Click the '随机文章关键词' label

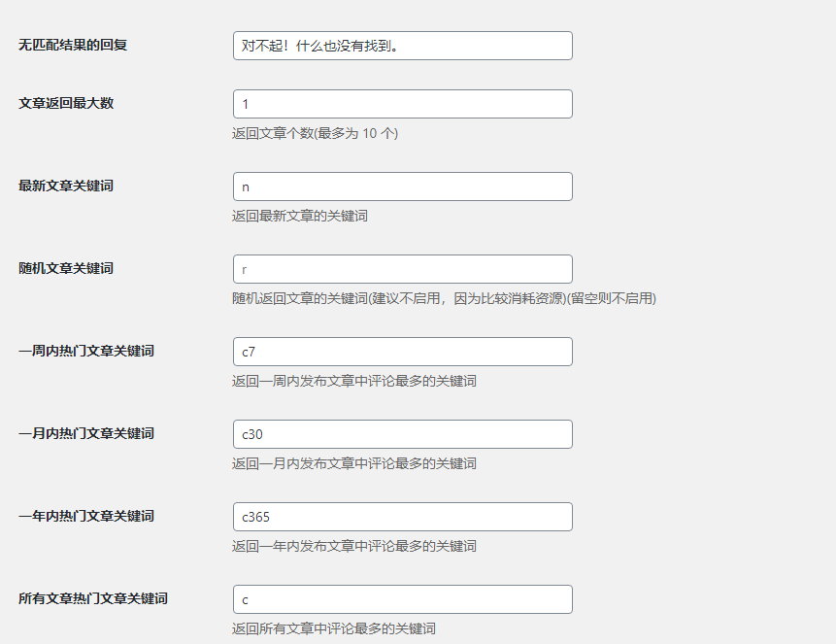[x=66, y=268]
